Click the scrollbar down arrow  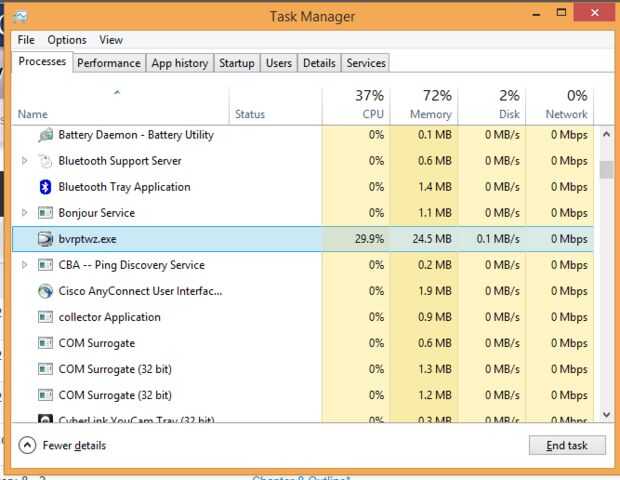[x=606, y=414]
